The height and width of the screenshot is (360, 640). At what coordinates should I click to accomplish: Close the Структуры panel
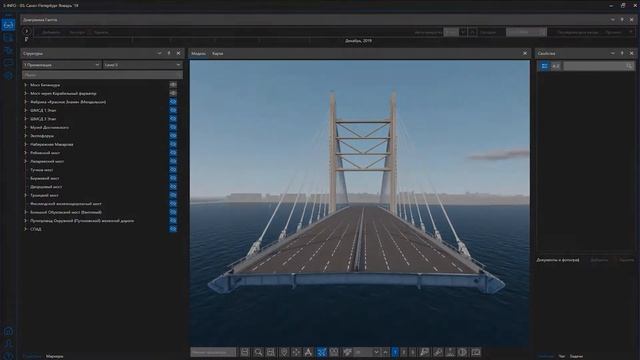(x=178, y=53)
